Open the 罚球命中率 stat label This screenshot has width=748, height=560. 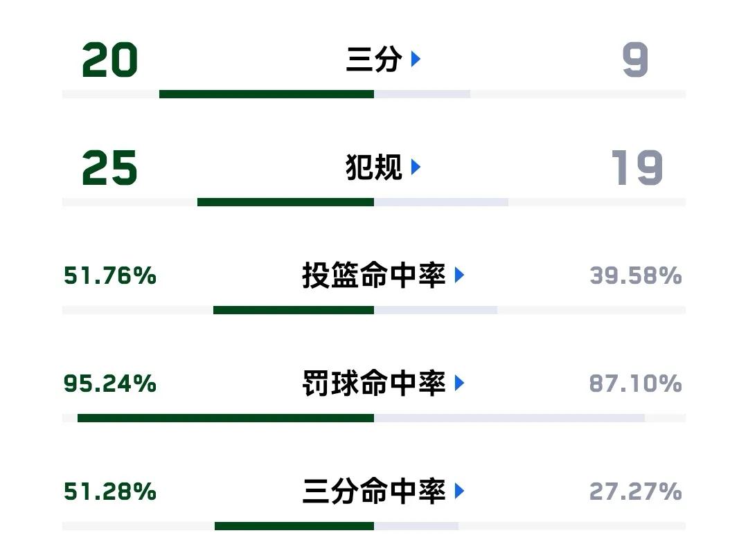[x=374, y=383]
